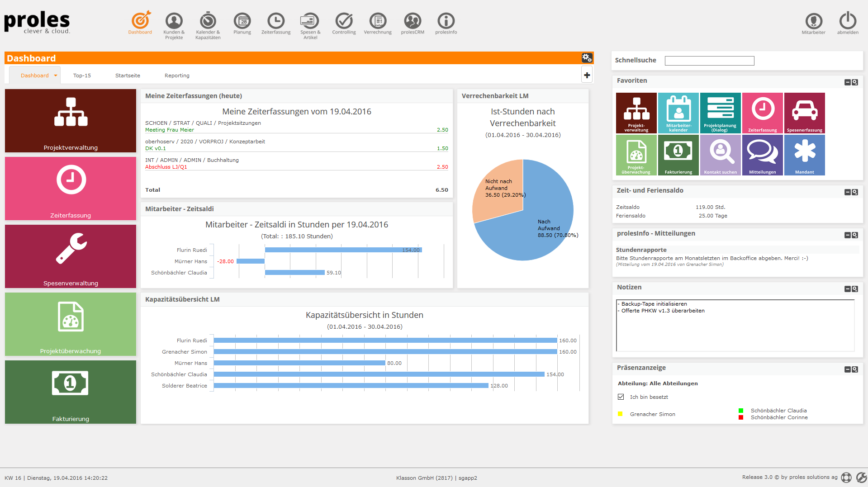Open the Dashboard settings gear icon

pyautogui.click(x=587, y=58)
